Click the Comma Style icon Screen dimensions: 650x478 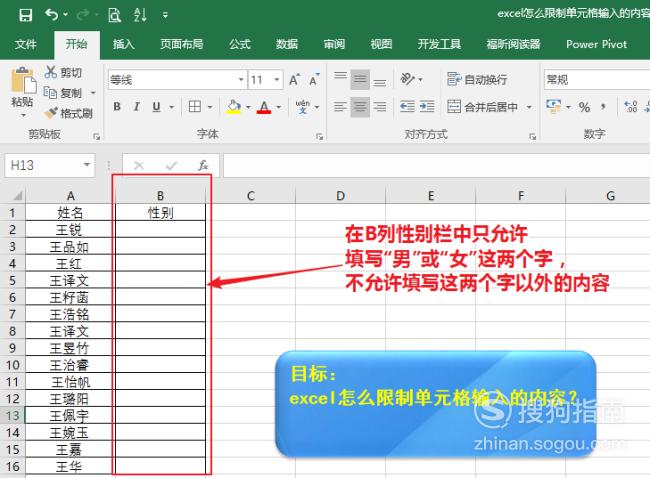point(604,107)
